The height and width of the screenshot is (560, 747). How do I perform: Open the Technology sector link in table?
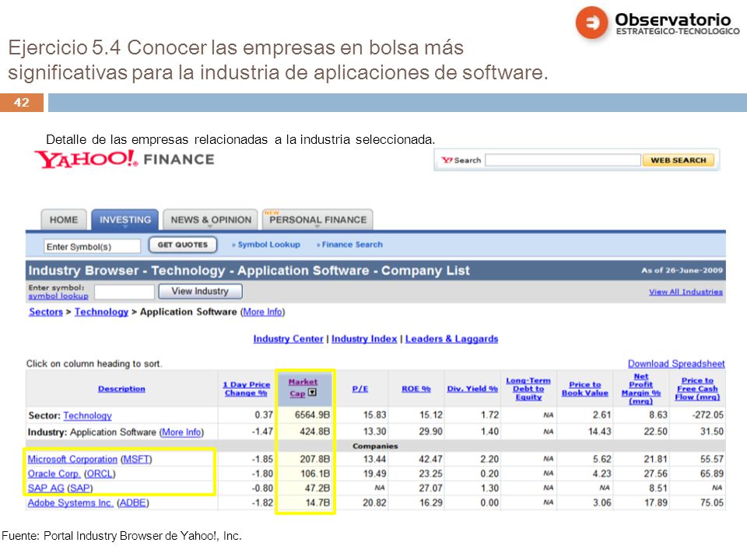point(88,415)
